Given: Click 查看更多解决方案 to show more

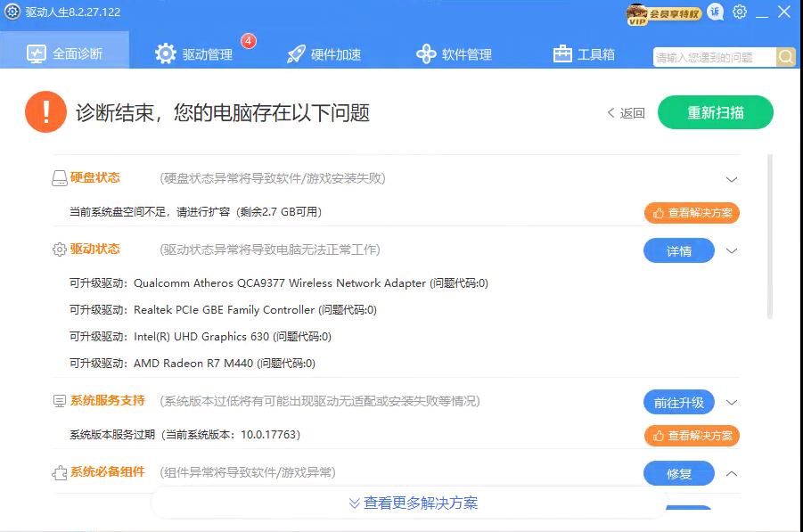Looking at the screenshot, I should click(414, 503).
